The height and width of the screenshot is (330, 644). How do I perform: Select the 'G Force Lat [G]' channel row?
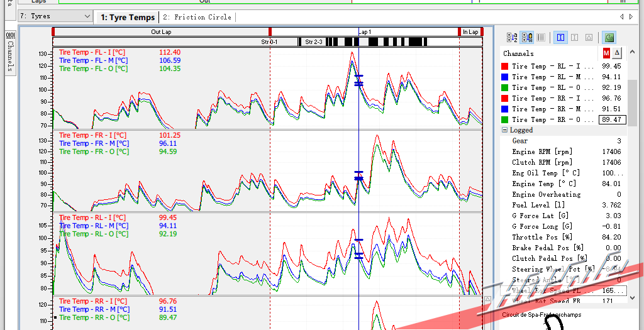point(563,216)
